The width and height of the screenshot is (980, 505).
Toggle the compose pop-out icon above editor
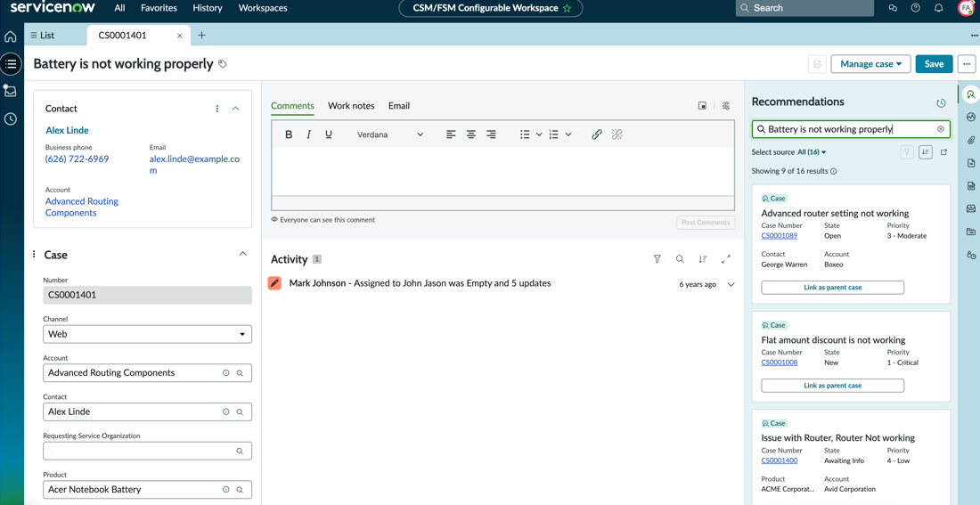point(703,106)
